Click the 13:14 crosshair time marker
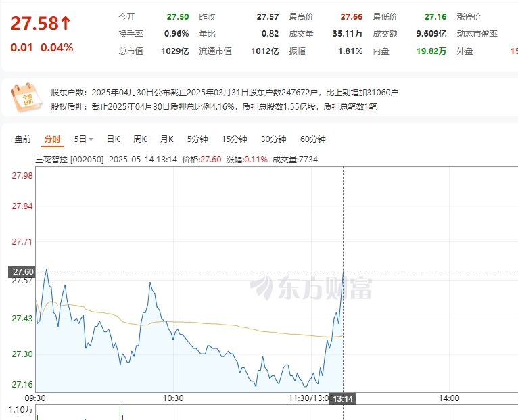This screenshot has width=518, height=420. [x=344, y=399]
